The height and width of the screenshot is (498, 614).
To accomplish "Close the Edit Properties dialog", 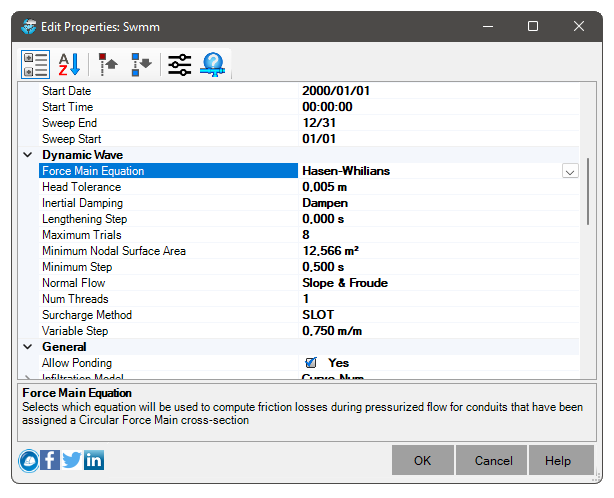I will click(x=579, y=26).
